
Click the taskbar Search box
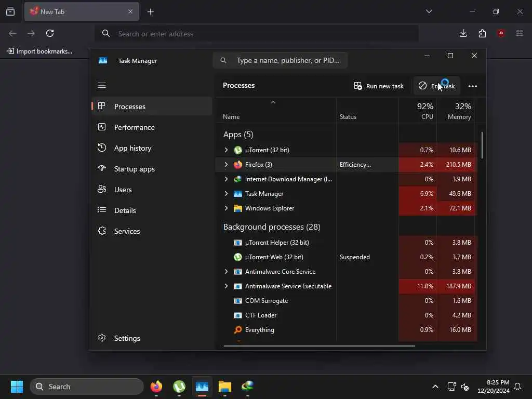(87, 387)
